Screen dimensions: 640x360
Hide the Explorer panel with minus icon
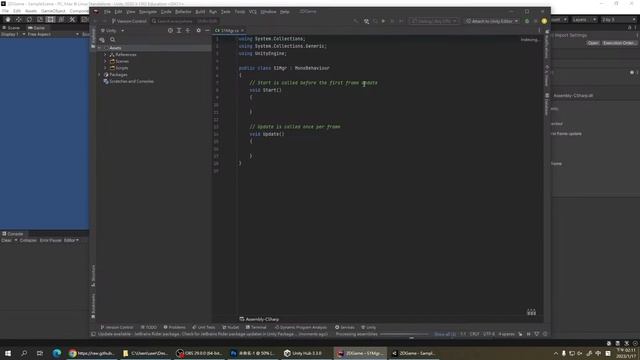click(207, 31)
